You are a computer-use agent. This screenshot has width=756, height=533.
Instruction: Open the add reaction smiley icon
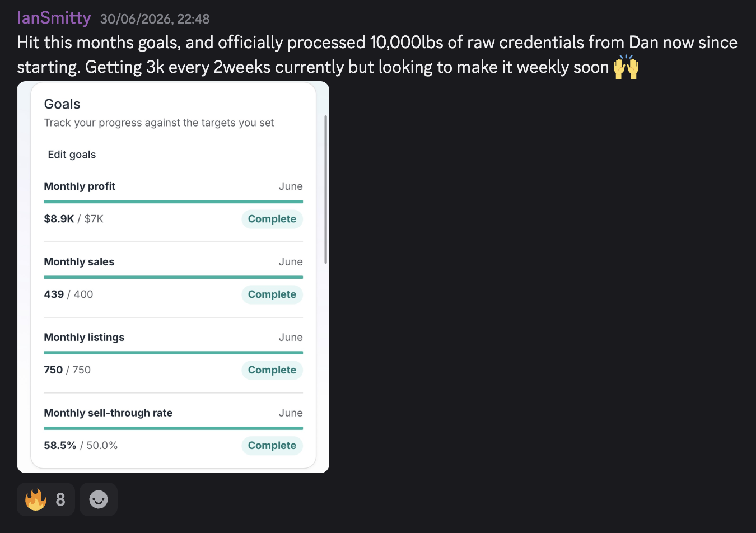(x=99, y=499)
